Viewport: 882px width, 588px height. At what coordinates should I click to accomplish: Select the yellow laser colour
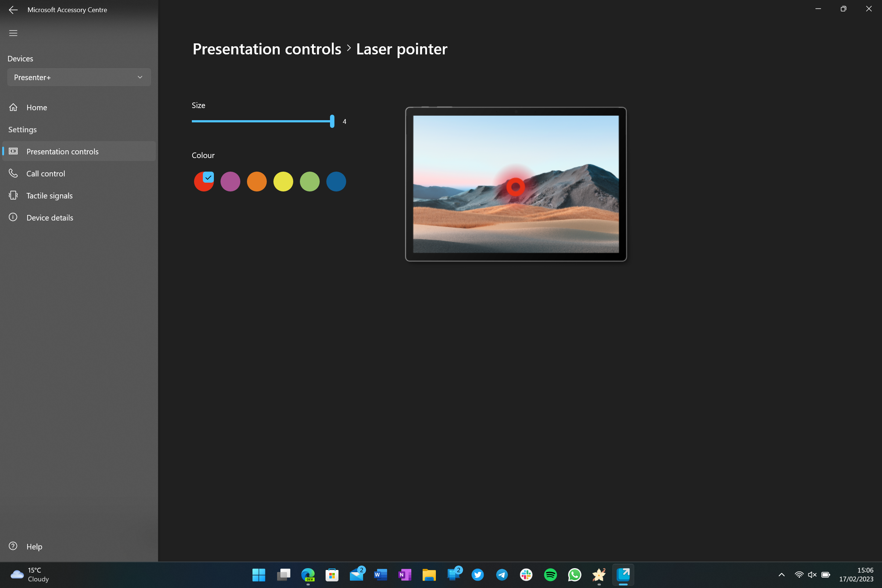coord(283,182)
